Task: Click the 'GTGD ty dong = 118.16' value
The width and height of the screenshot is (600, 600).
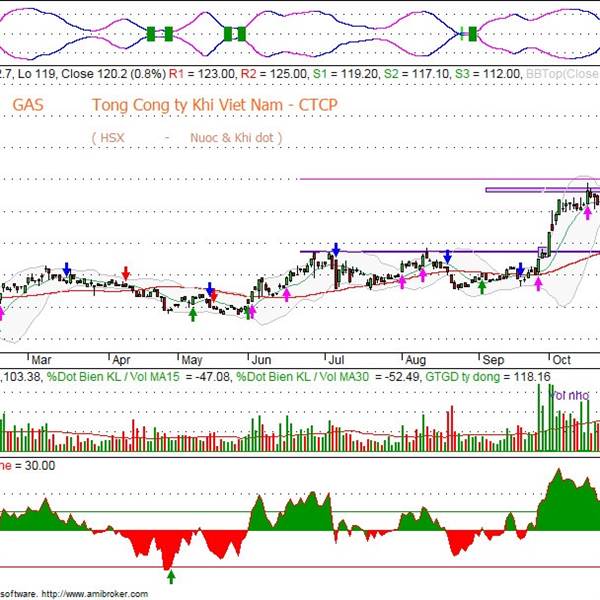Action: (x=488, y=377)
